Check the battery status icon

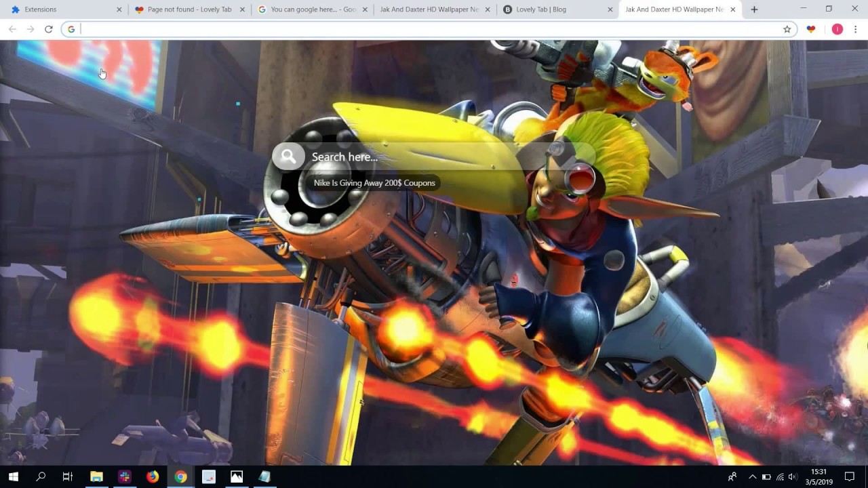766,476
